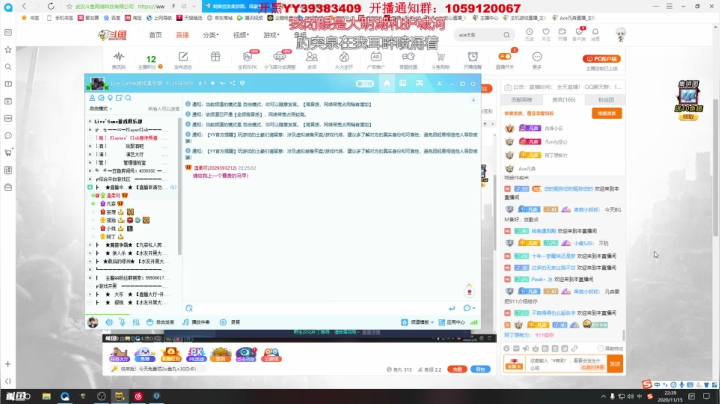Click the home icon in YY window header
Image resolution: width=720 pixels, height=404 pixels.
tap(387, 83)
